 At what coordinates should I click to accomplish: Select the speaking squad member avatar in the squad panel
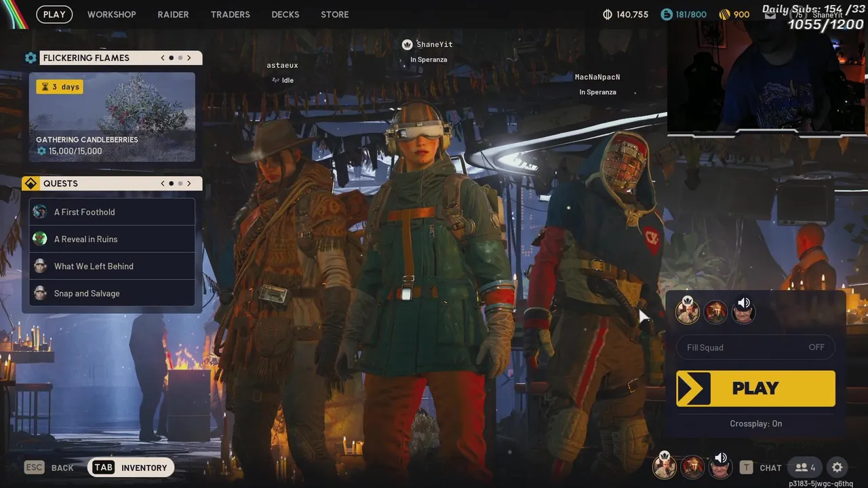pos(743,312)
